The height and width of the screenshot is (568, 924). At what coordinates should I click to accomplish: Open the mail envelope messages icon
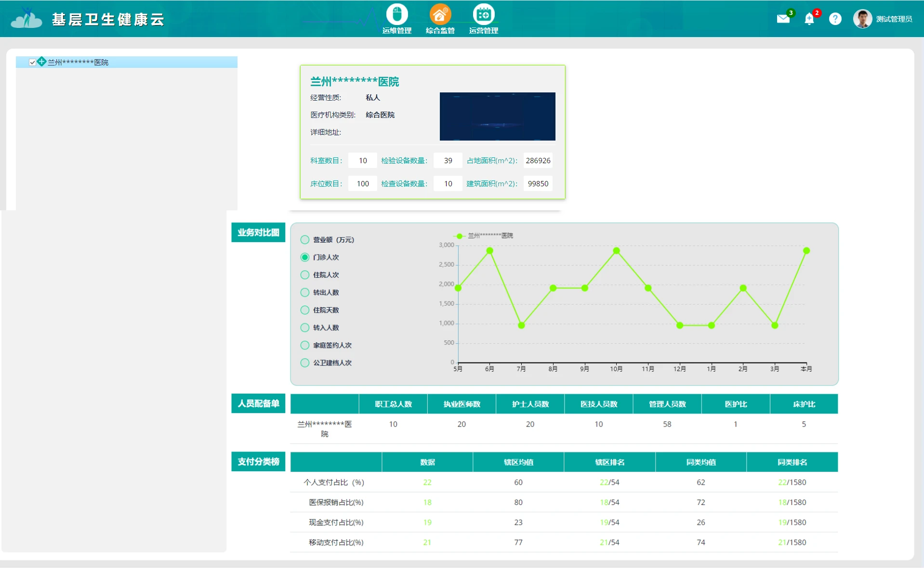(x=783, y=19)
